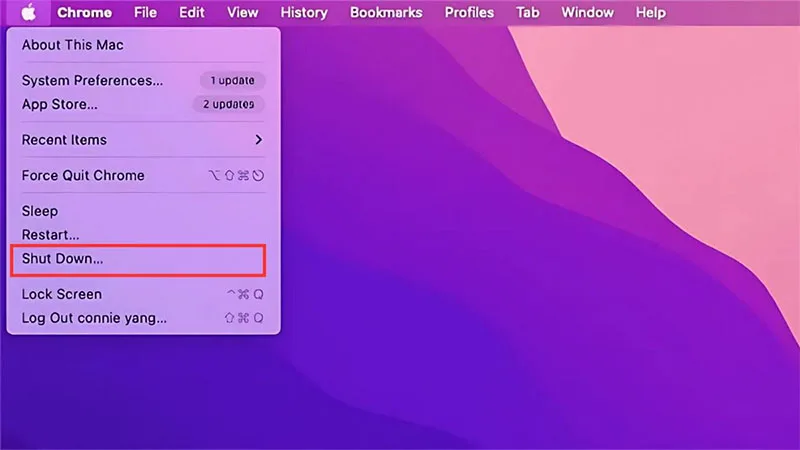Open System Preferences from Apple menu
800x450 pixels.
pyautogui.click(x=143, y=81)
